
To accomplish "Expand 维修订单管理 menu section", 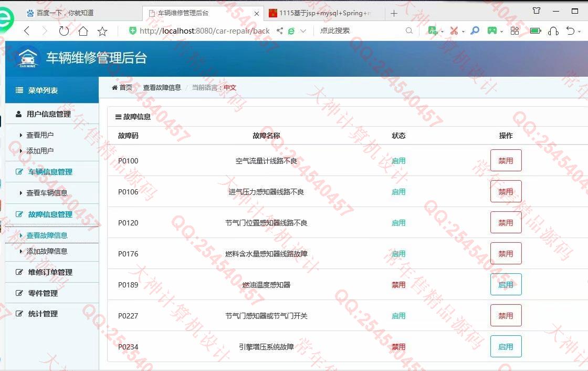I will 52,272.
